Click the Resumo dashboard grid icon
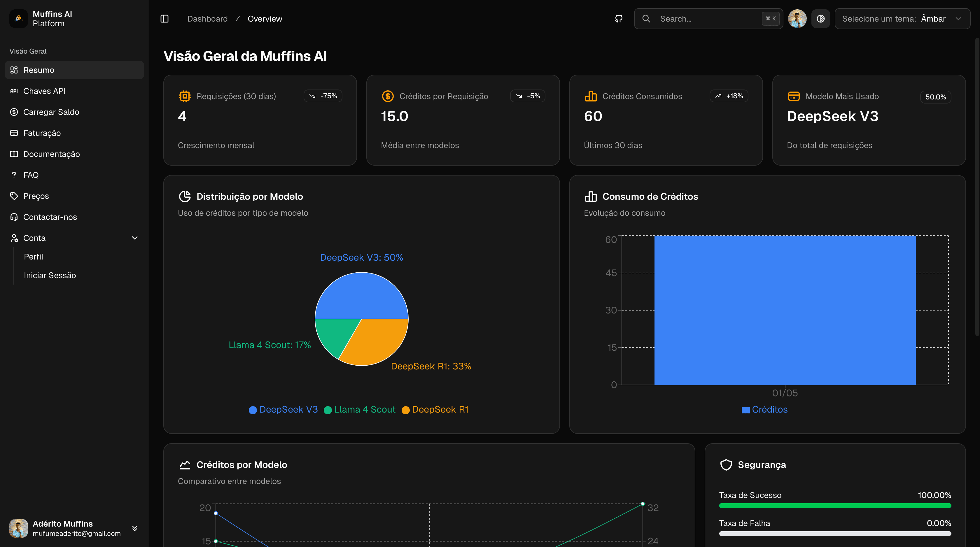 click(x=14, y=70)
